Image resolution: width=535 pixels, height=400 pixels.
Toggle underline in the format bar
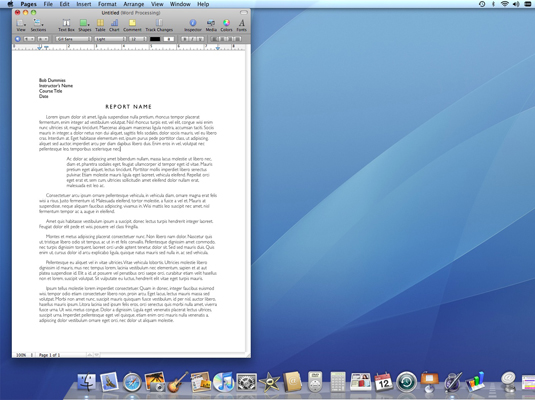click(x=201, y=39)
